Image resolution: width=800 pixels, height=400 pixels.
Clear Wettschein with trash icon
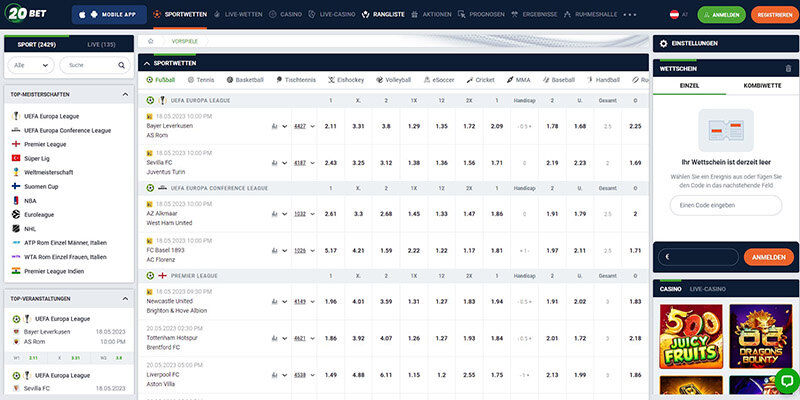point(788,68)
